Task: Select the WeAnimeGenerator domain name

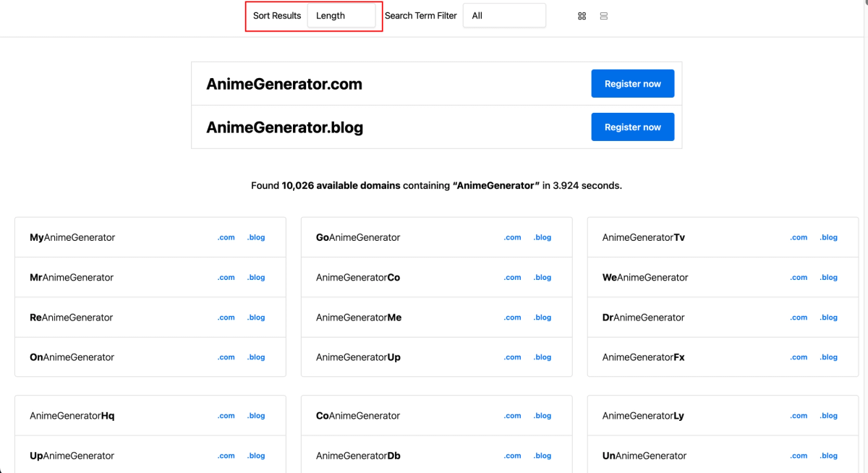Action: (645, 278)
